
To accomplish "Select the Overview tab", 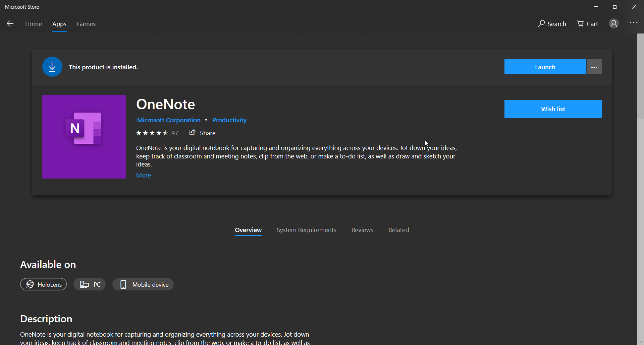I will coord(248,230).
